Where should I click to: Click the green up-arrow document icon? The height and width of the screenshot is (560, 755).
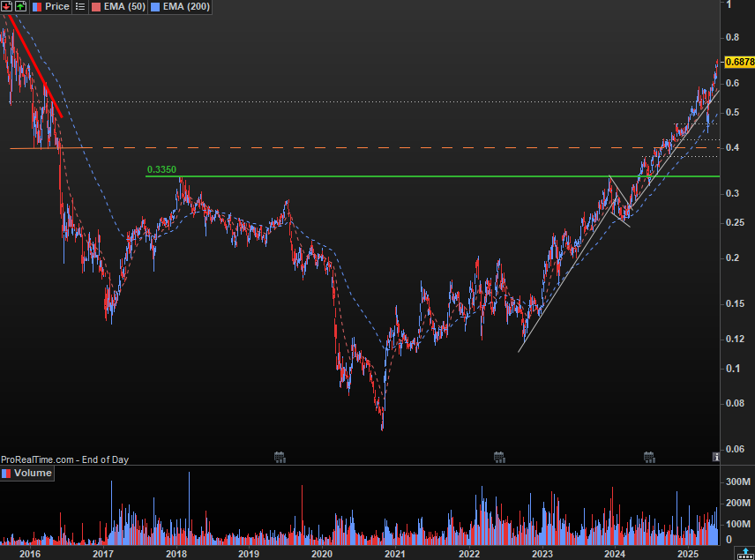[20, 6]
